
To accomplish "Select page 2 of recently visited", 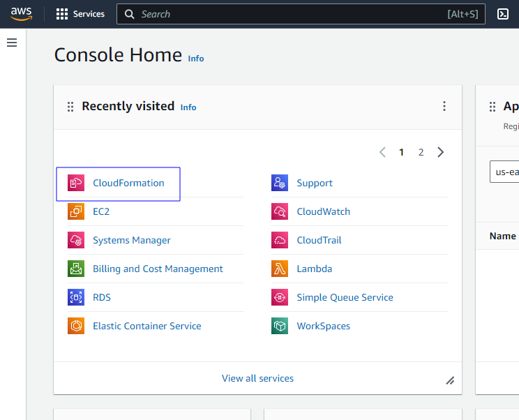I will (421, 152).
